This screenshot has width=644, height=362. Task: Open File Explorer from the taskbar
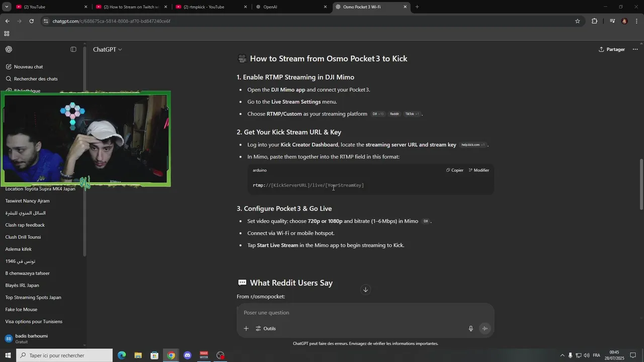(138, 355)
